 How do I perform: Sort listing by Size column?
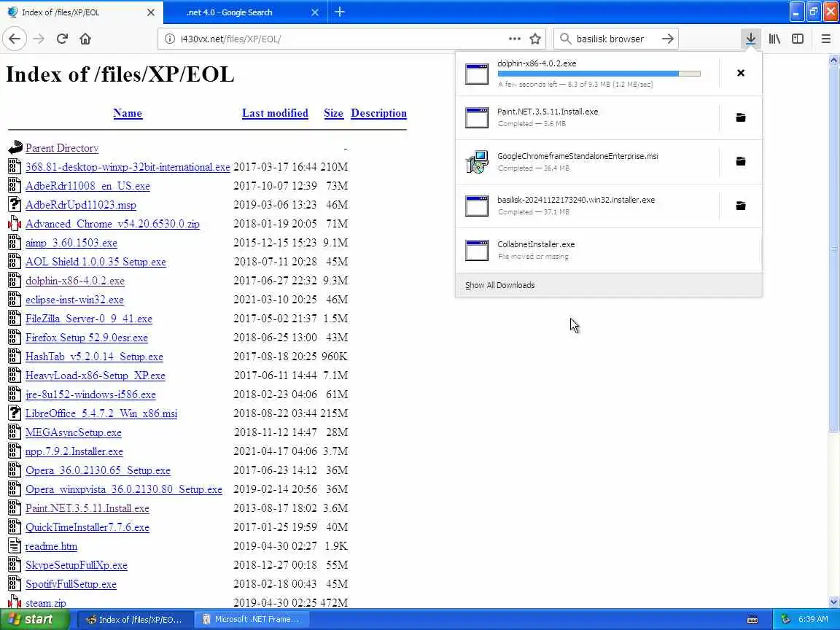[333, 113]
